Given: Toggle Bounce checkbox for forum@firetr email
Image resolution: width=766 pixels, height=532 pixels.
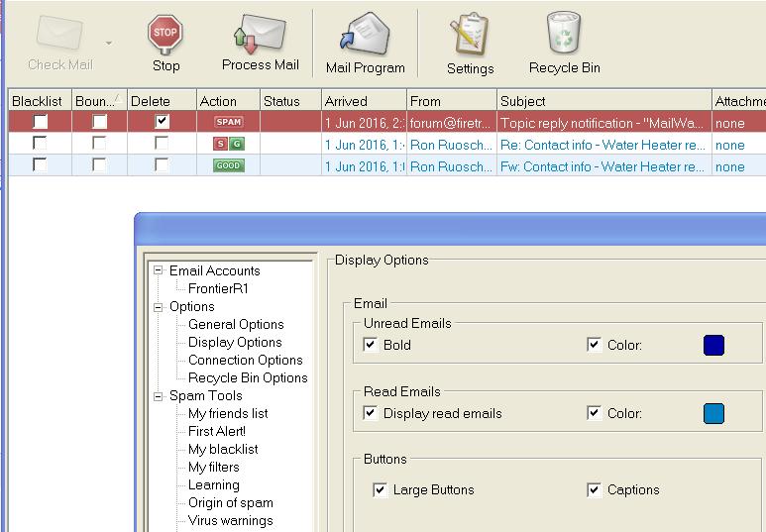Looking at the screenshot, I should pyautogui.click(x=100, y=122).
